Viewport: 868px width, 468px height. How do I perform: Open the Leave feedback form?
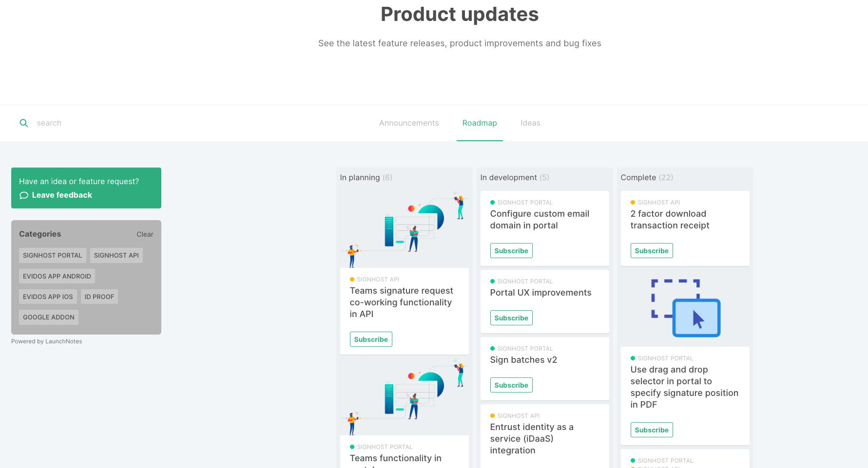click(61, 195)
